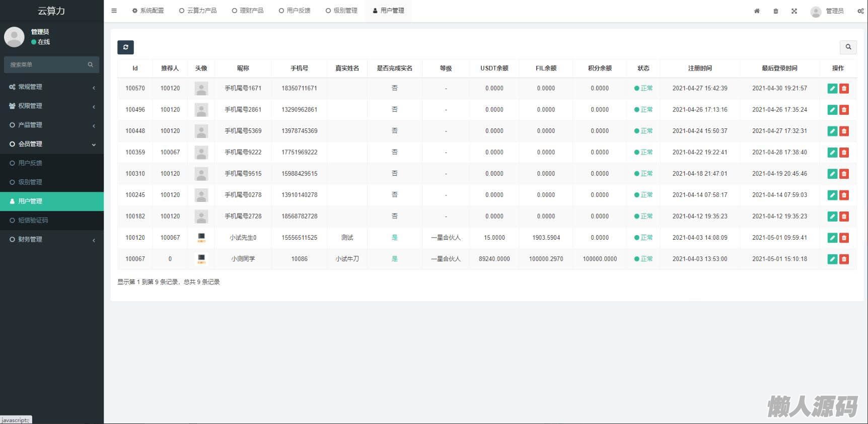Click the home icon in top bar
Image resolution: width=868 pixels, height=424 pixels.
[x=757, y=11]
